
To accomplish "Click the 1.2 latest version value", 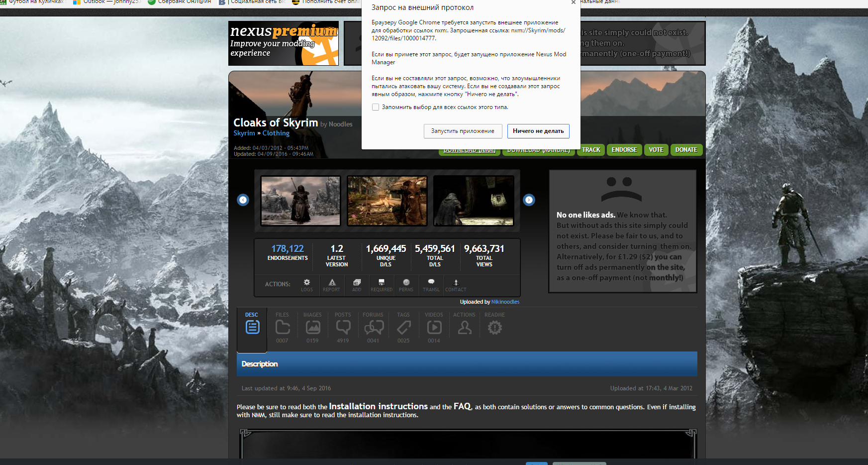I will (337, 248).
